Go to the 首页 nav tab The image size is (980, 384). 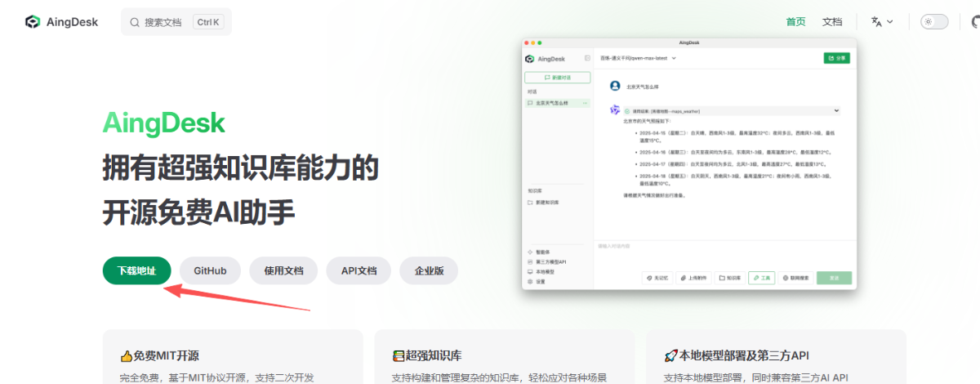795,22
